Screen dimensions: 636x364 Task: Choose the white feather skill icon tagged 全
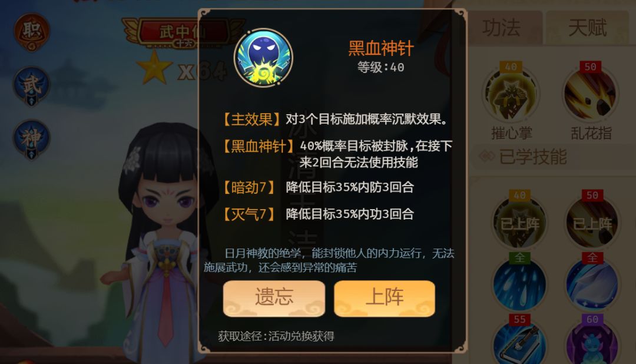pyautogui.click(x=592, y=283)
